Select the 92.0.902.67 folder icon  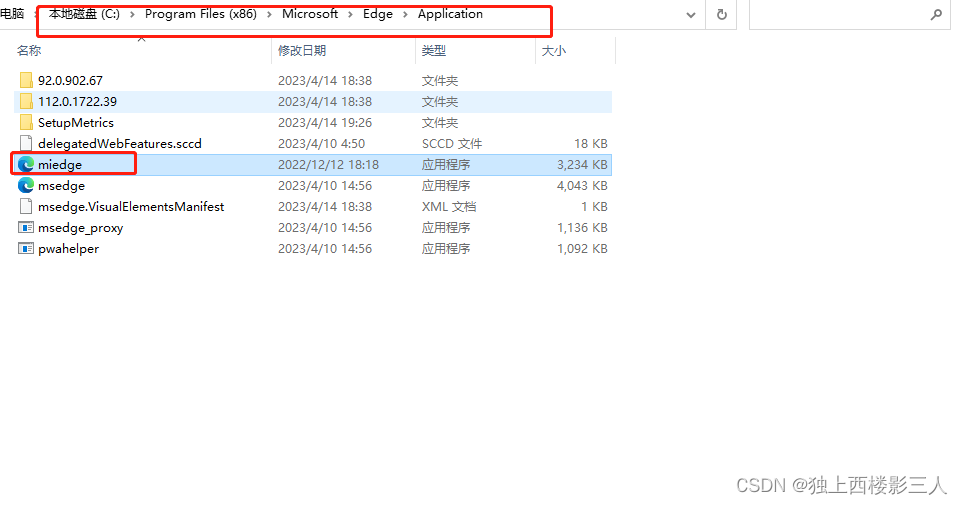point(26,80)
